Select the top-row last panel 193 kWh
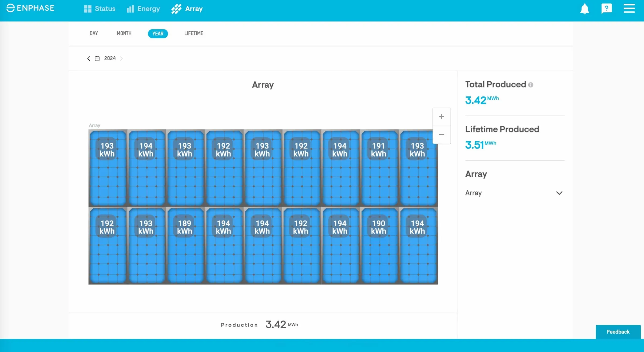Viewport: 644px width, 352px height. click(x=418, y=168)
